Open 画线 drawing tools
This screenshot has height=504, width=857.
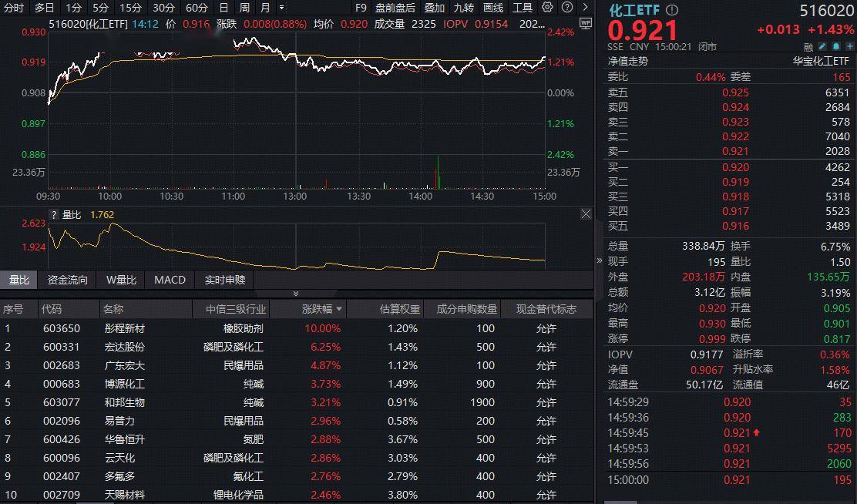click(493, 8)
